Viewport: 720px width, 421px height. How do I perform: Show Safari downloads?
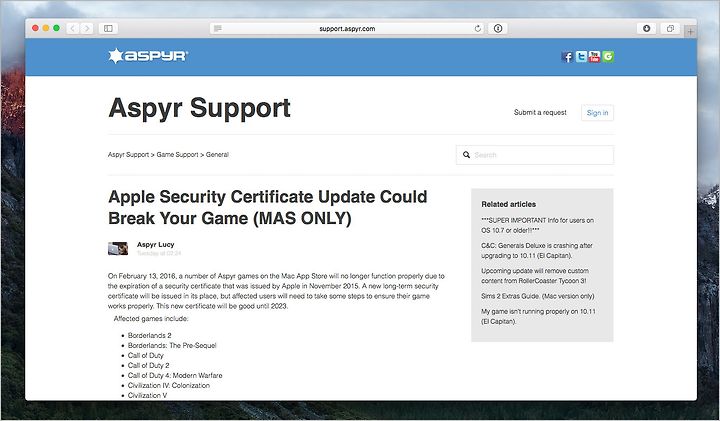647,28
